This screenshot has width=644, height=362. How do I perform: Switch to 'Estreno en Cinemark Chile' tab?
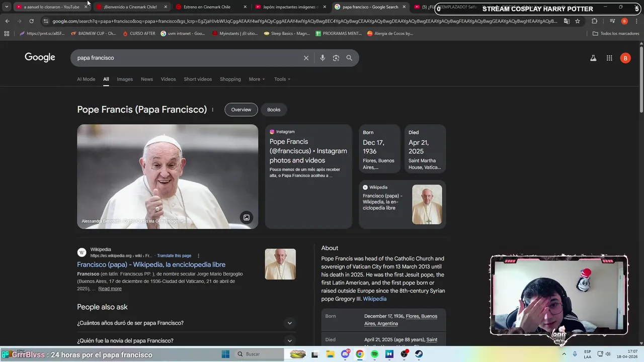(211, 7)
